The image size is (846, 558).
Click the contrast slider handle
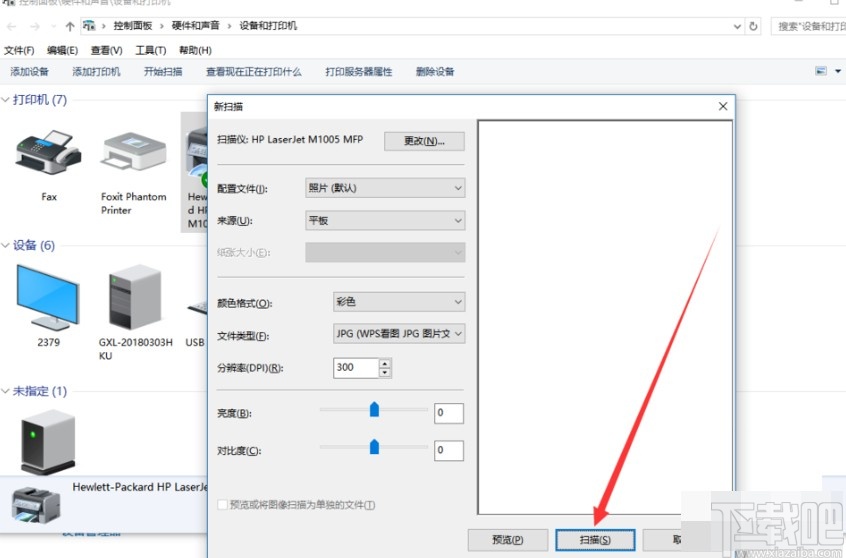(374, 447)
